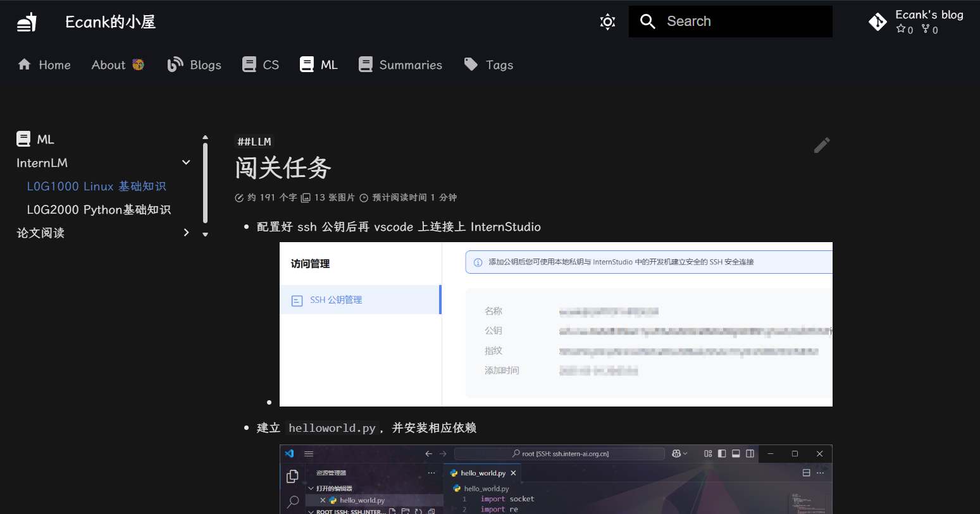This screenshot has height=514, width=980.
Task: Click the CS book icon in navigation
Action: pos(249,64)
